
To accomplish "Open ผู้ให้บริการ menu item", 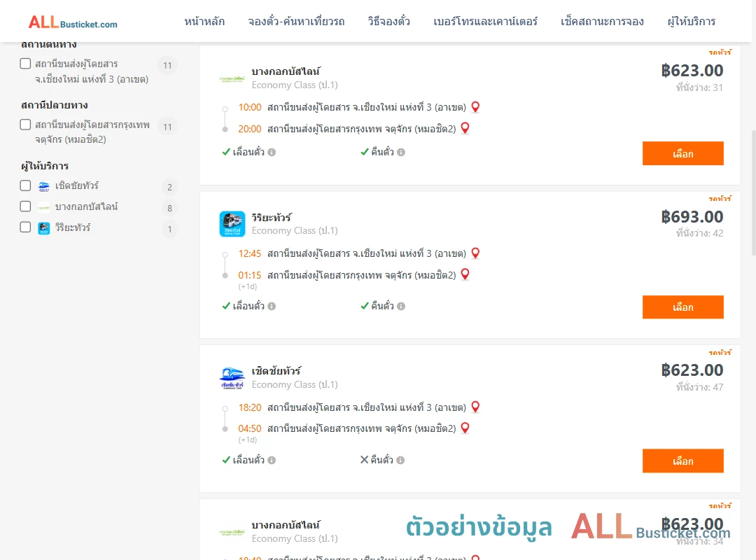I will coord(692,22).
